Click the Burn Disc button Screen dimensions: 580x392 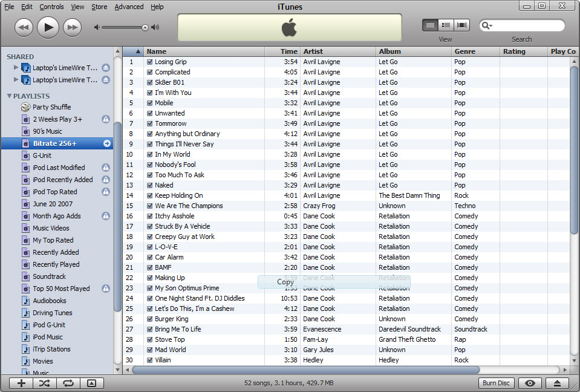pyautogui.click(x=496, y=383)
